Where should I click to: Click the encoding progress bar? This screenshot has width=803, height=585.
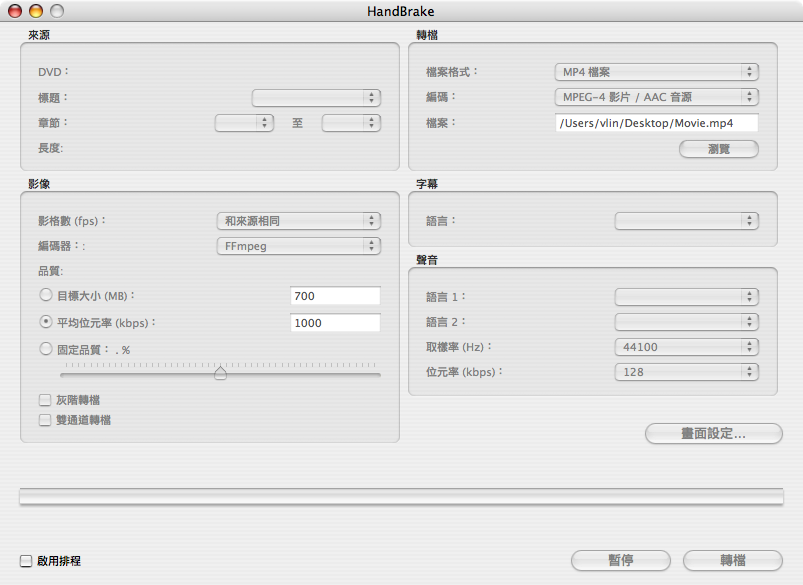(x=402, y=496)
